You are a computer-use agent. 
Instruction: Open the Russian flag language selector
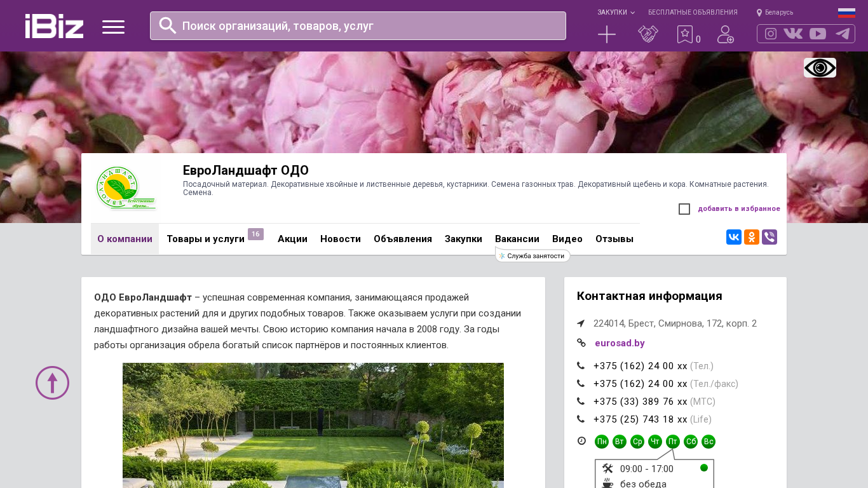click(x=846, y=13)
